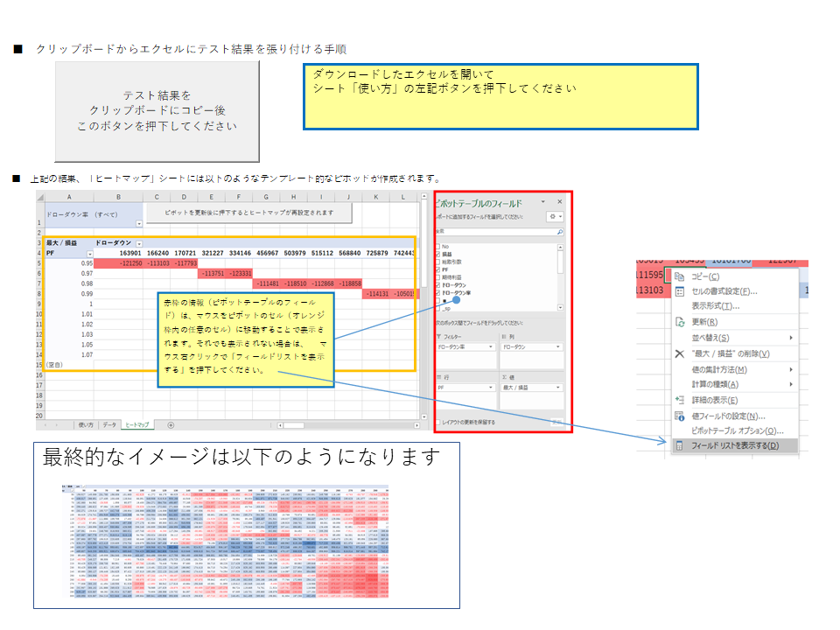Check the defer layout update checkbox
840x630 pixels.
[x=438, y=422]
